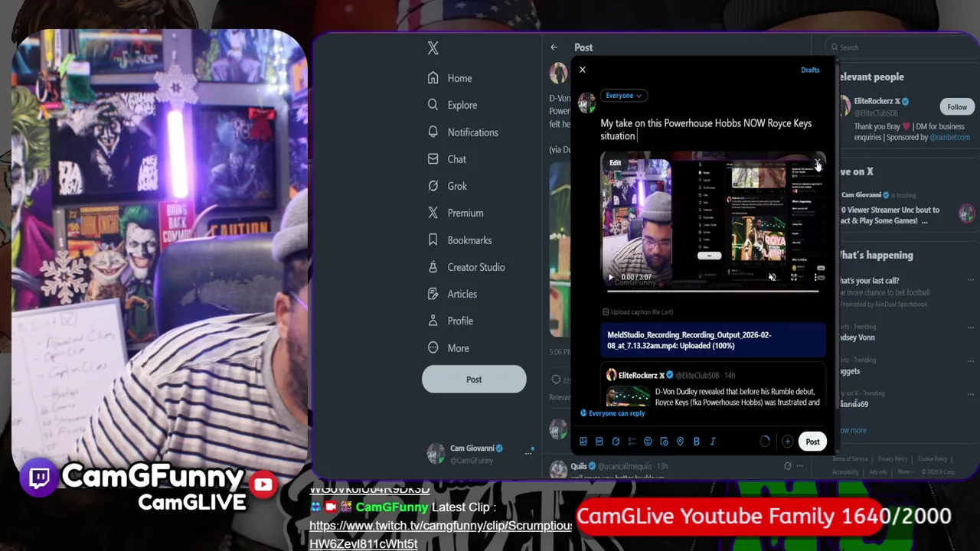Open the More menu in sidebar
The image size is (980, 551).
coord(449,348)
